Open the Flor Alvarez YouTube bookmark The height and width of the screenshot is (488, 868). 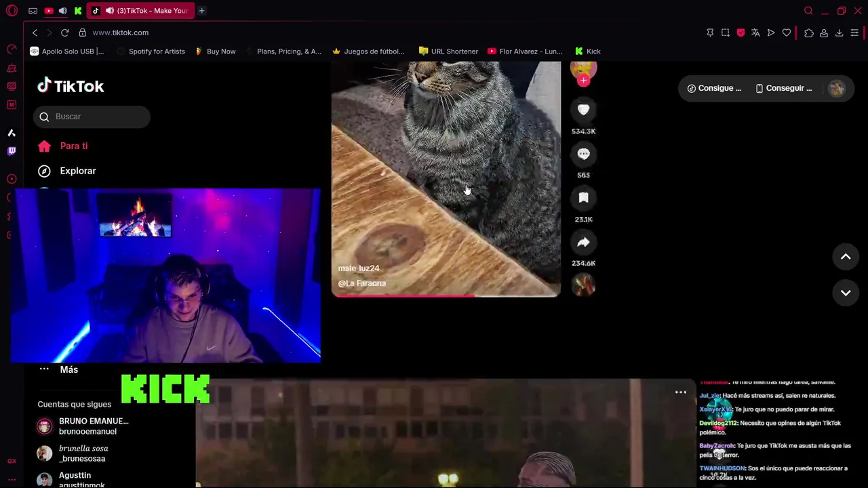click(x=526, y=52)
